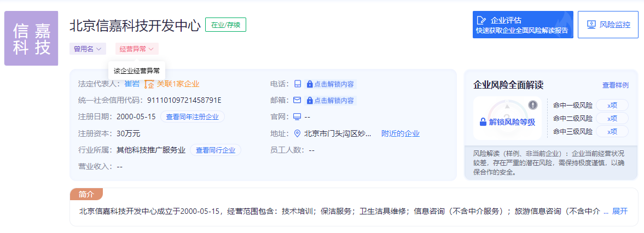Expand the 简介 description with 展开

click(x=619, y=211)
